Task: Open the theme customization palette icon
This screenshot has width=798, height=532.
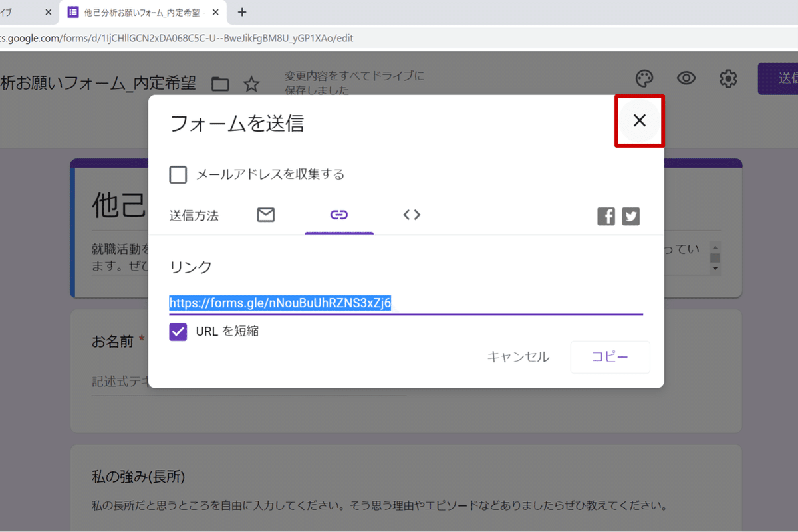Action: pyautogui.click(x=644, y=78)
